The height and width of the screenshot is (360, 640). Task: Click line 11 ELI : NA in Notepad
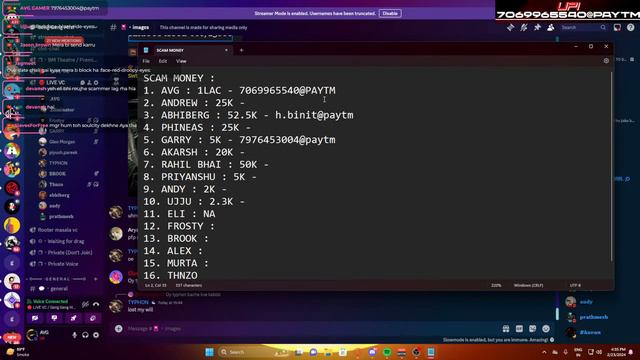[x=179, y=214]
